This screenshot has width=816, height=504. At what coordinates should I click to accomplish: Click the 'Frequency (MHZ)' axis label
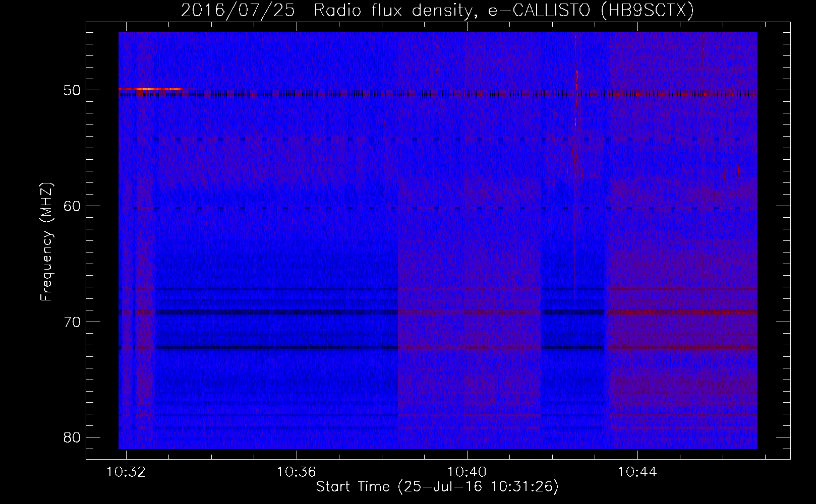[46, 242]
